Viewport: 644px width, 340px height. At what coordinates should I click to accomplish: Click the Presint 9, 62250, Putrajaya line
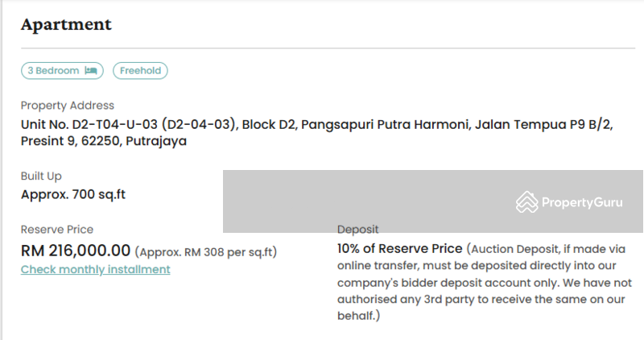coord(104,141)
